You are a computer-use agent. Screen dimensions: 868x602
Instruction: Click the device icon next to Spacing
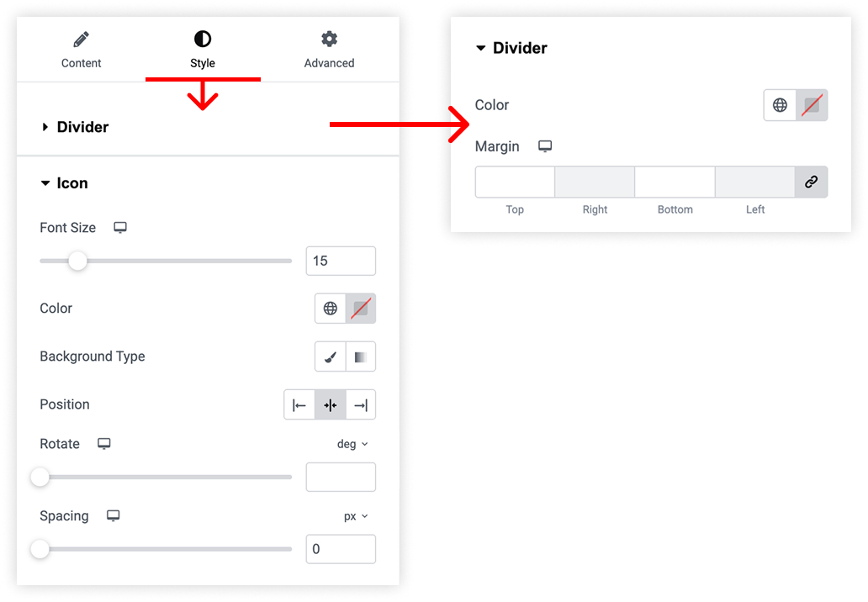113,515
